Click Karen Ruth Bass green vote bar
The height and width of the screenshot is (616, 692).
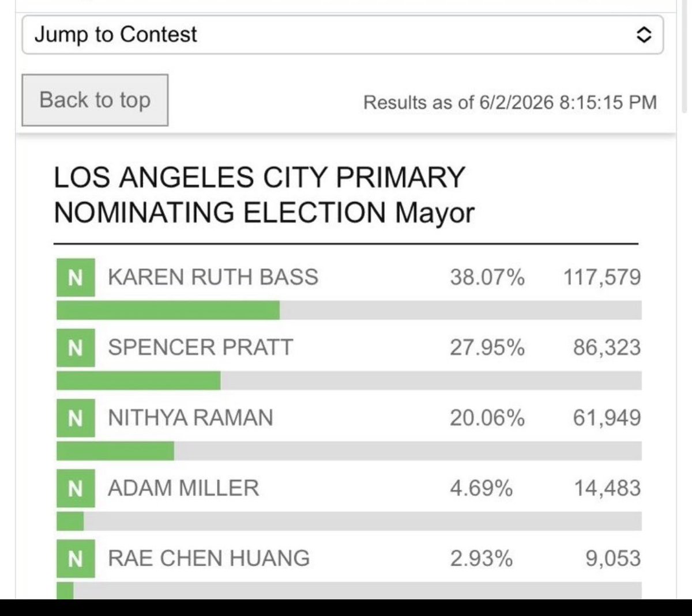tap(168, 310)
